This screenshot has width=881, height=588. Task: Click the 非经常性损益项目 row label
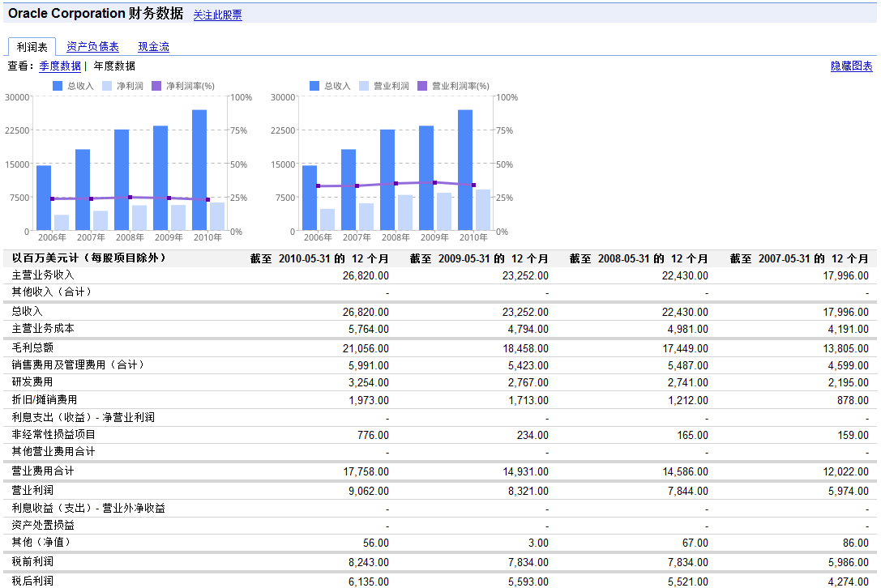tap(53, 435)
